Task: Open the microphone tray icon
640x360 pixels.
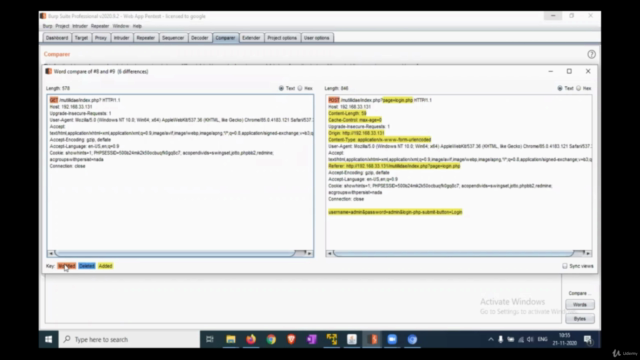Action: tap(500, 339)
